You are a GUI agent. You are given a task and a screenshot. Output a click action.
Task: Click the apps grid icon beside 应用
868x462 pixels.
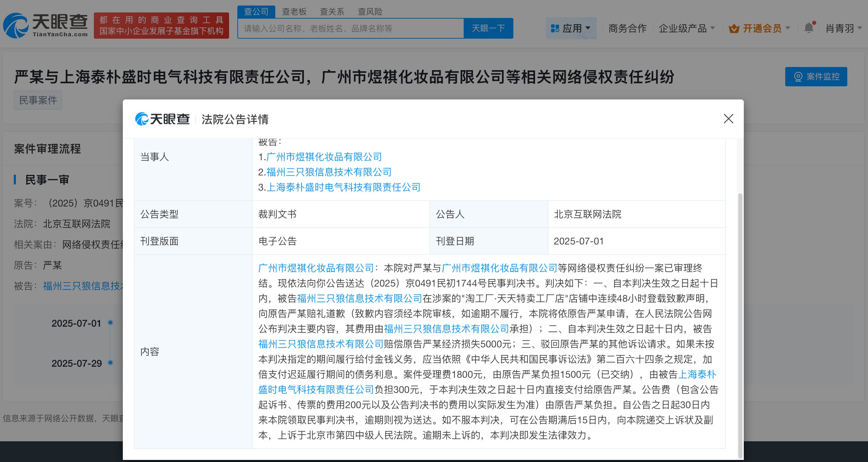point(555,28)
